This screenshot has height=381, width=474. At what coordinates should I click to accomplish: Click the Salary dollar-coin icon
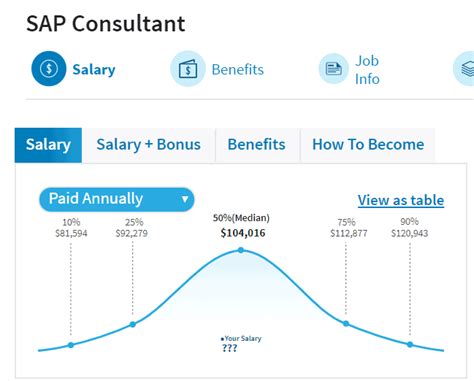point(49,69)
